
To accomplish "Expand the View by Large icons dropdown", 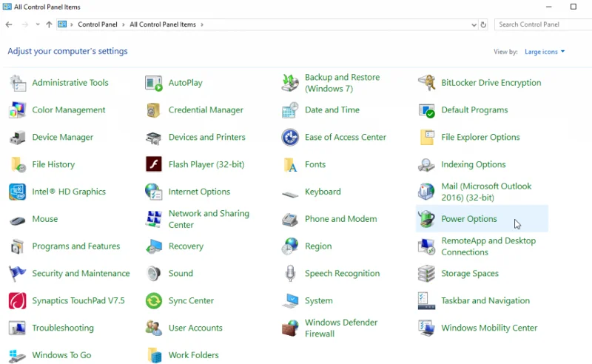I will [545, 52].
